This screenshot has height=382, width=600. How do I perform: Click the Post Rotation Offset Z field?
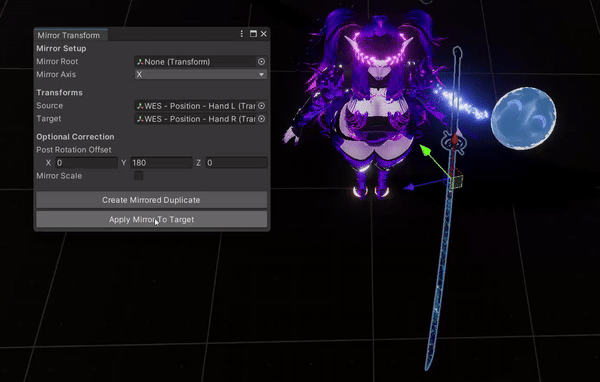tap(236, 163)
